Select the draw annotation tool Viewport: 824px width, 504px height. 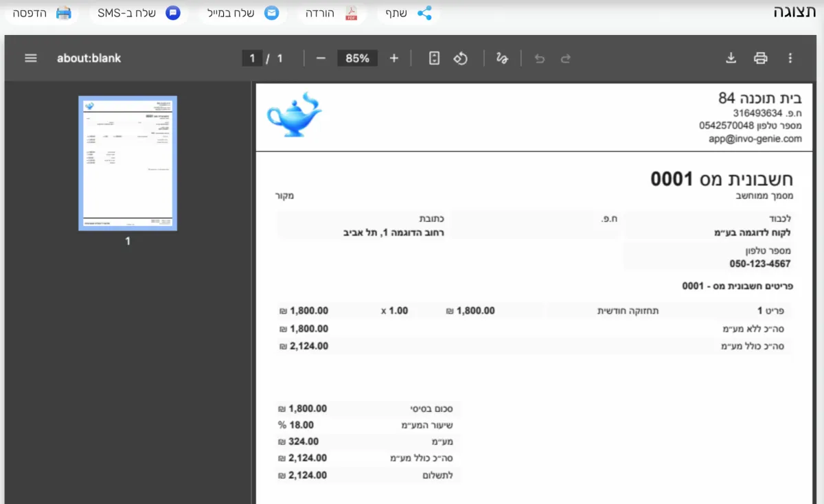point(502,58)
